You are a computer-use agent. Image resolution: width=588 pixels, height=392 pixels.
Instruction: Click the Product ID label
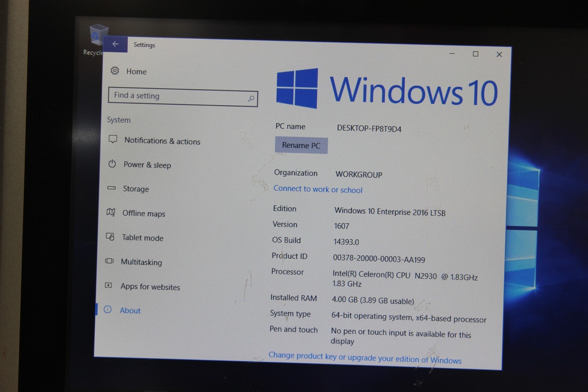click(289, 256)
